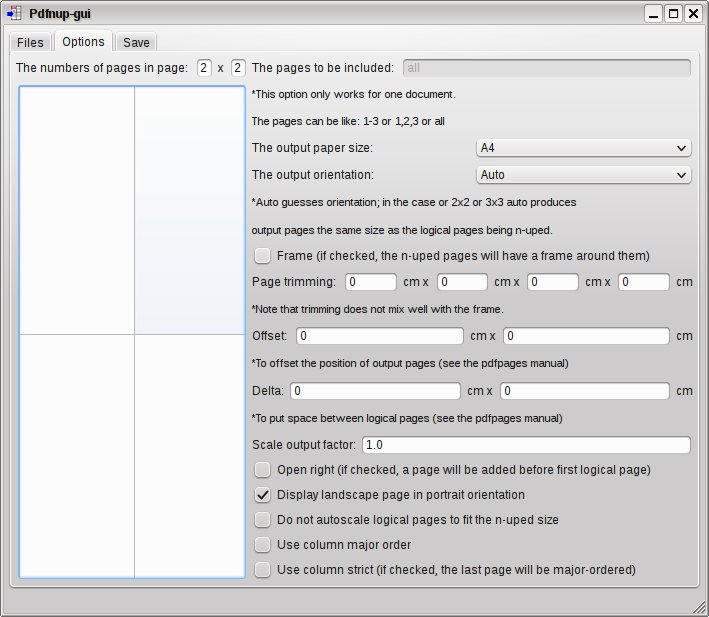
Task: Minimize the Pdfnup-gui window
Action: [x=653, y=14]
